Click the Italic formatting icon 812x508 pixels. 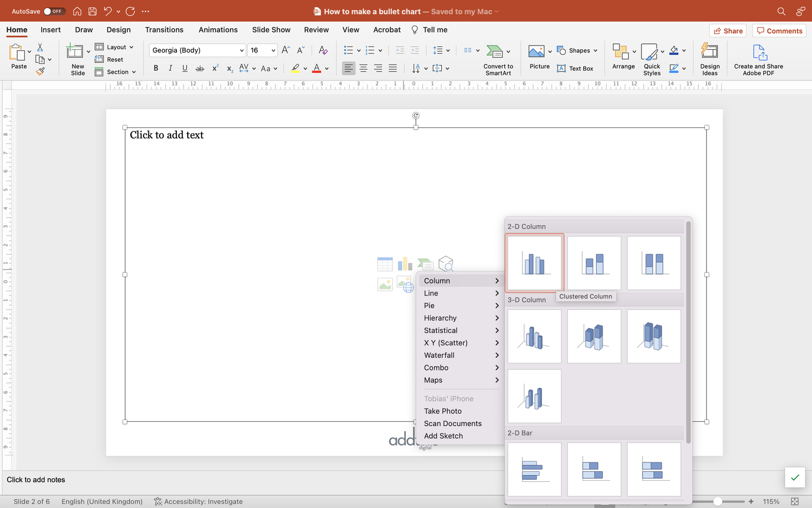(x=171, y=68)
